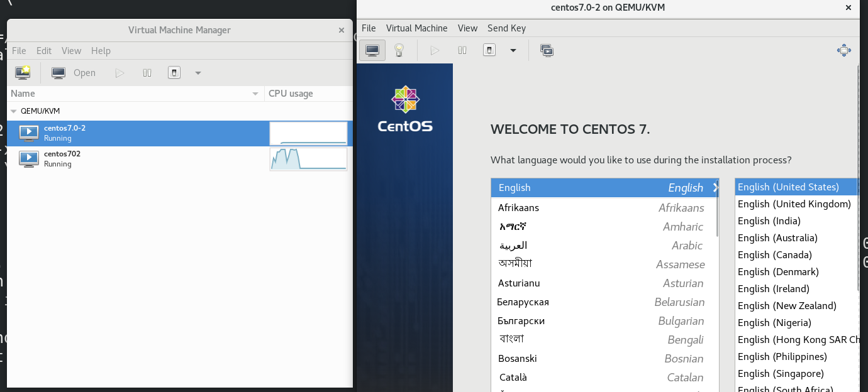Image resolution: width=868 pixels, height=392 pixels.
Task: Click the centos7.0-2 VM monitor icon
Action: 29,133
